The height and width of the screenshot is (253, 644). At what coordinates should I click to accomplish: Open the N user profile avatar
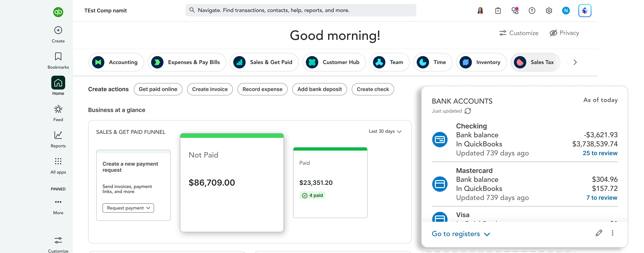tap(566, 10)
